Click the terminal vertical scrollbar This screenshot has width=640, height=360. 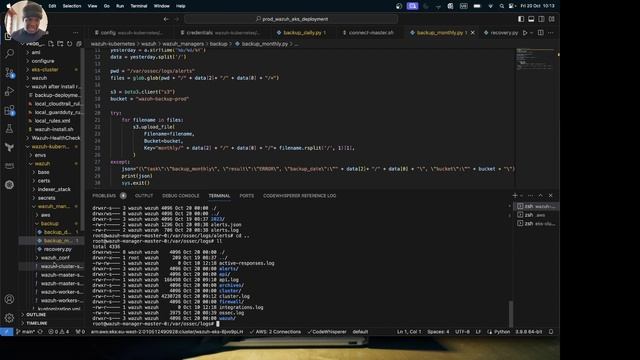point(511,313)
